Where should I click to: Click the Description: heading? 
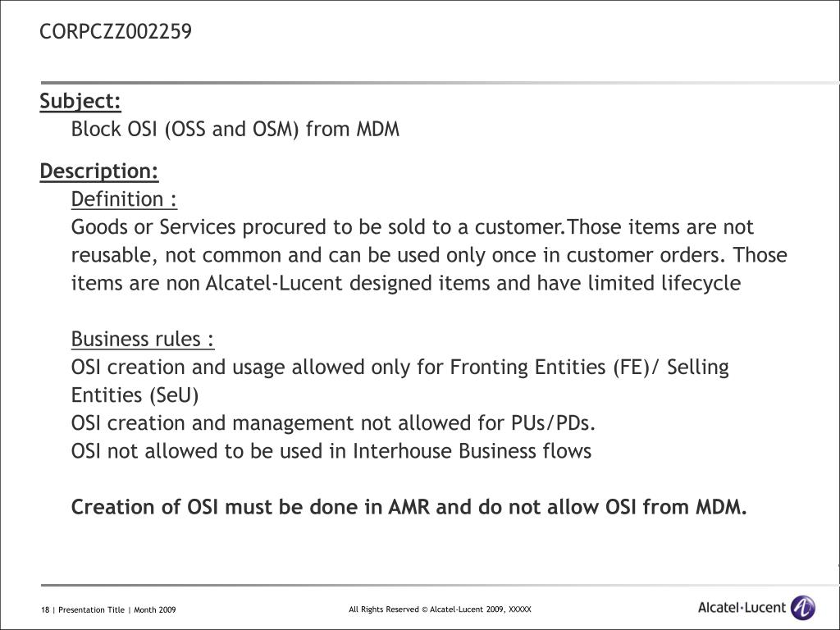tap(99, 171)
